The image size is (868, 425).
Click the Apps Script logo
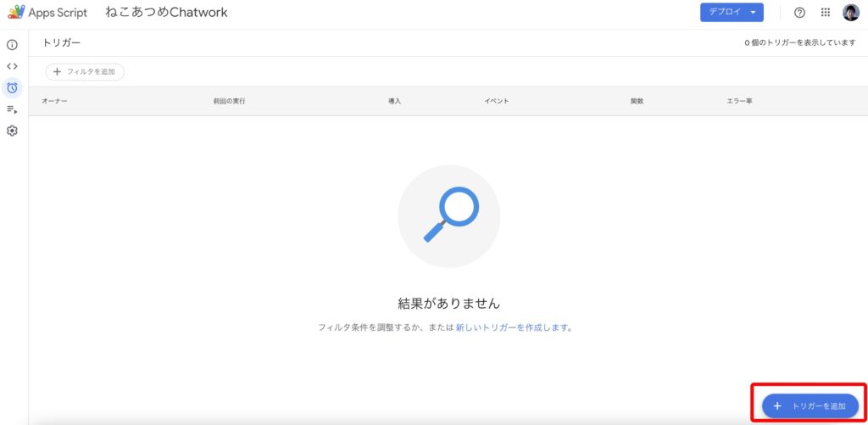17,12
